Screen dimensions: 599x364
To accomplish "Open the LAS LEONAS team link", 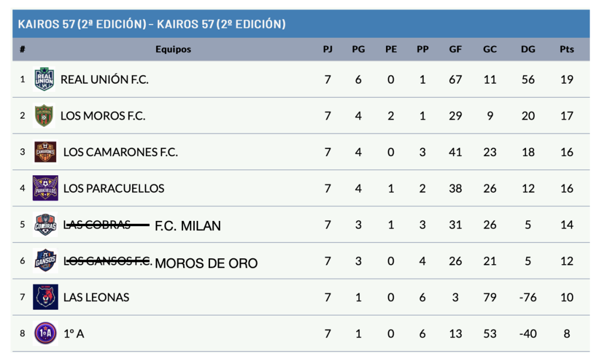I will 96,297.
